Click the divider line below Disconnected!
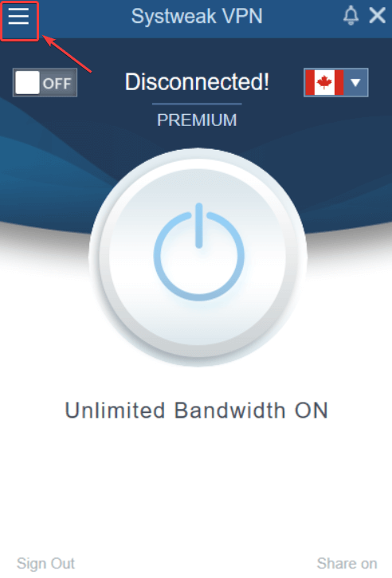 [x=197, y=104]
